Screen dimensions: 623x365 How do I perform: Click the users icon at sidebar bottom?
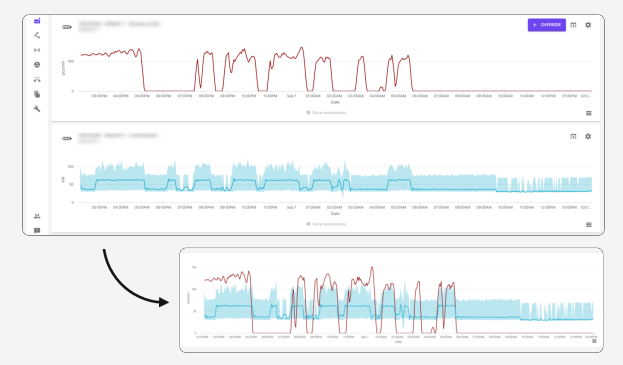coord(37,216)
